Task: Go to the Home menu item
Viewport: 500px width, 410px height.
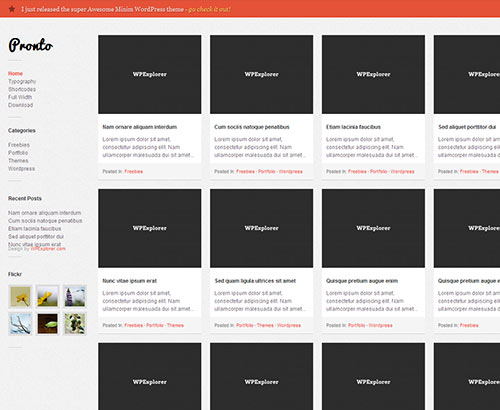Action: [15, 73]
